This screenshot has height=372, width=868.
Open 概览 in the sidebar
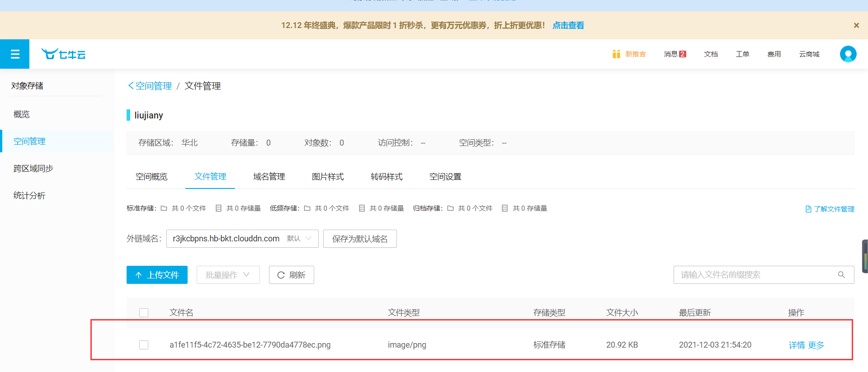pyautogui.click(x=57, y=114)
